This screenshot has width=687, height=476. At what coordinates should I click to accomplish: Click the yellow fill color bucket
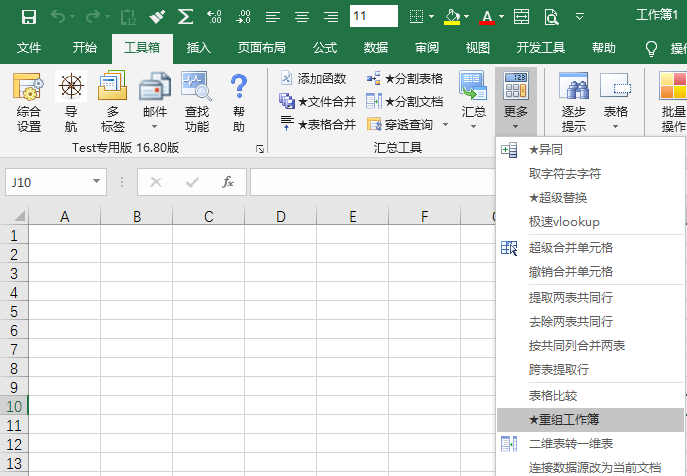pyautogui.click(x=452, y=16)
